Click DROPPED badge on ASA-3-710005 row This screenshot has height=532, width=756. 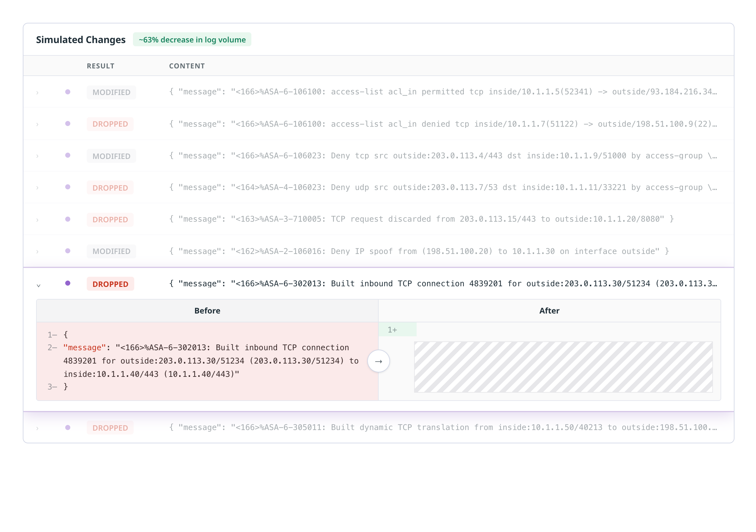(x=110, y=220)
